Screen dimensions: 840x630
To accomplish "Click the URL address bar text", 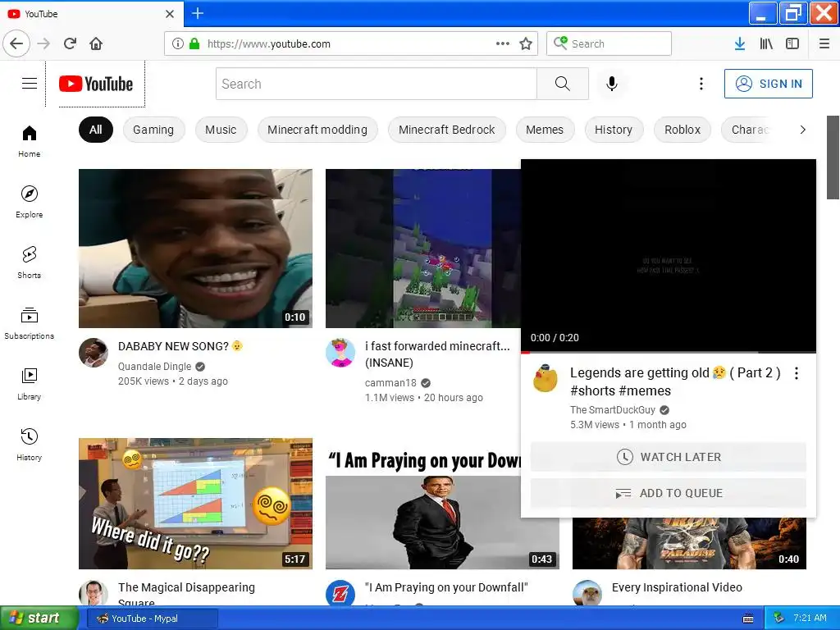I will (269, 44).
